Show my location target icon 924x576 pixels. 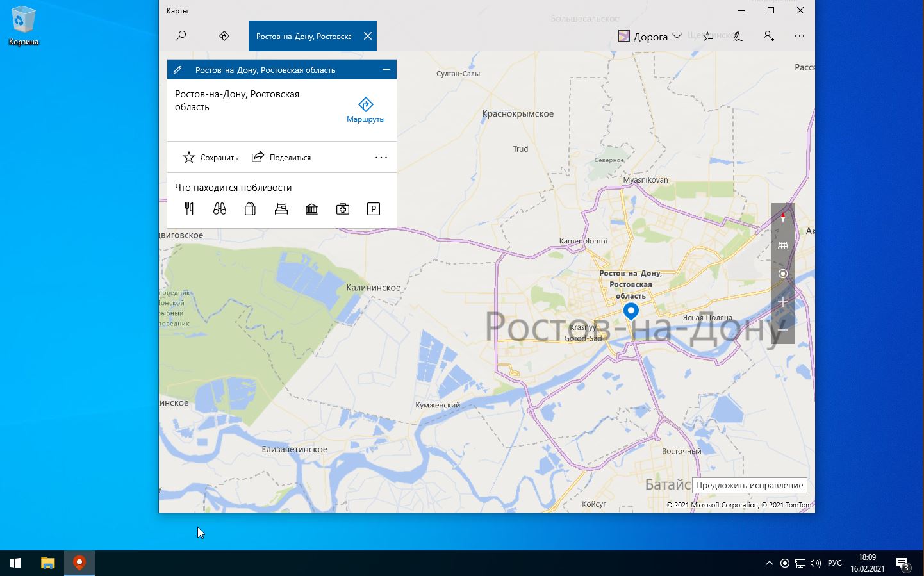pyautogui.click(x=782, y=274)
